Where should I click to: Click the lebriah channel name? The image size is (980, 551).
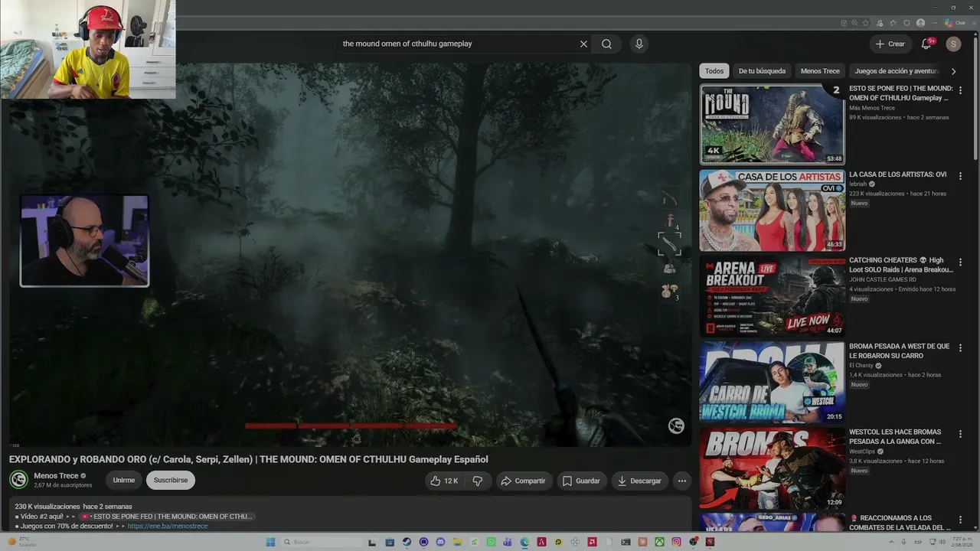point(858,184)
